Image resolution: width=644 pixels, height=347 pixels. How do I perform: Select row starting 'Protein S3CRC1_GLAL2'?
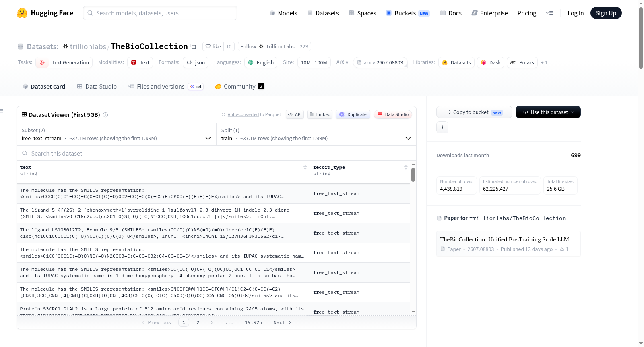click(x=213, y=309)
